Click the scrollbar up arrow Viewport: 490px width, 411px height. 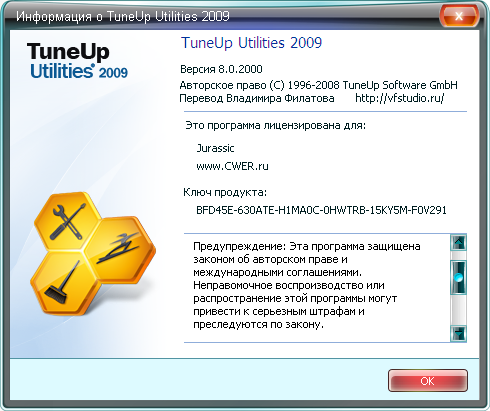coord(459,242)
